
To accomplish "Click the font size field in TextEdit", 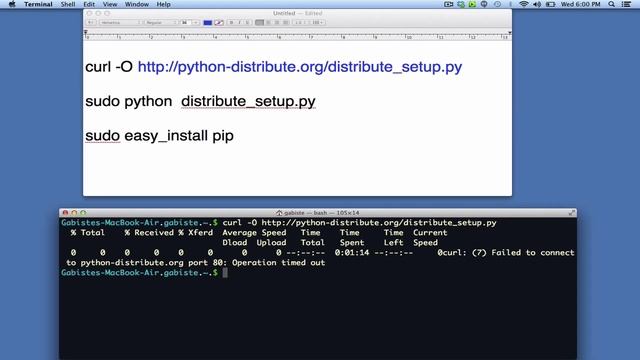I will (186, 22).
